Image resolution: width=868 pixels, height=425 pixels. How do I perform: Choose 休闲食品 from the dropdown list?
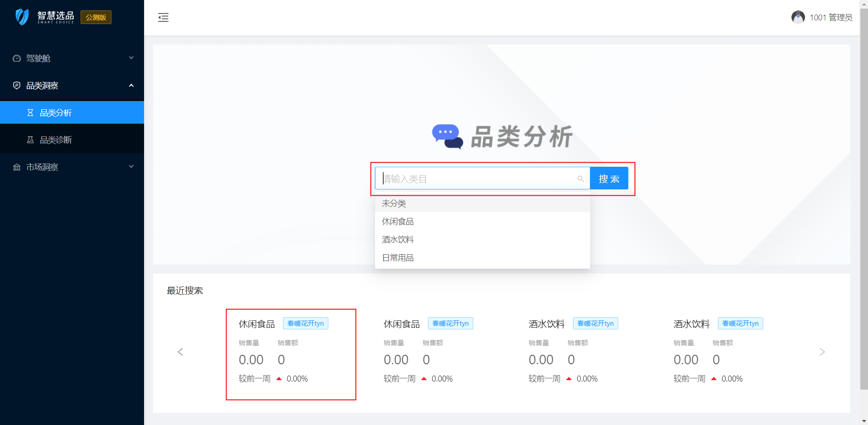(398, 222)
